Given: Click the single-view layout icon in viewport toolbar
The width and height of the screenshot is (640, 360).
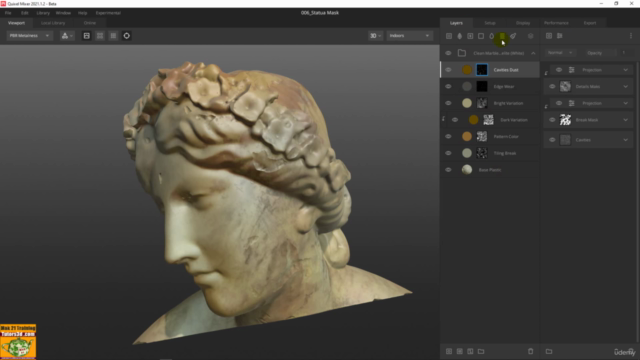Looking at the screenshot, I should (87, 36).
